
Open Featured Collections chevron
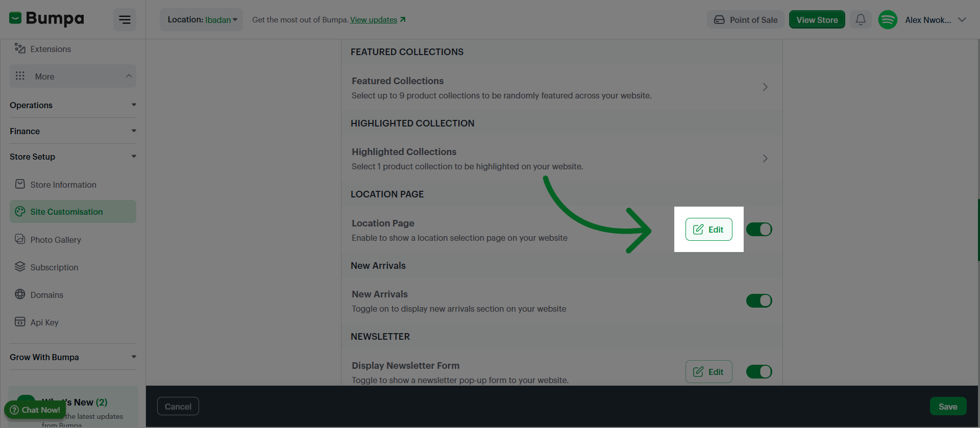click(765, 87)
